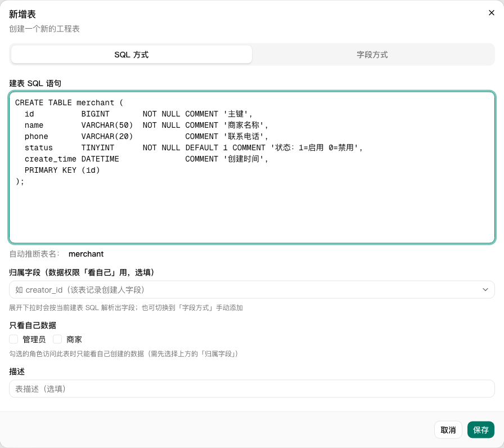This screenshot has height=448, width=504.
Task: Check the 商家 checkbox
Action: click(x=57, y=339)
